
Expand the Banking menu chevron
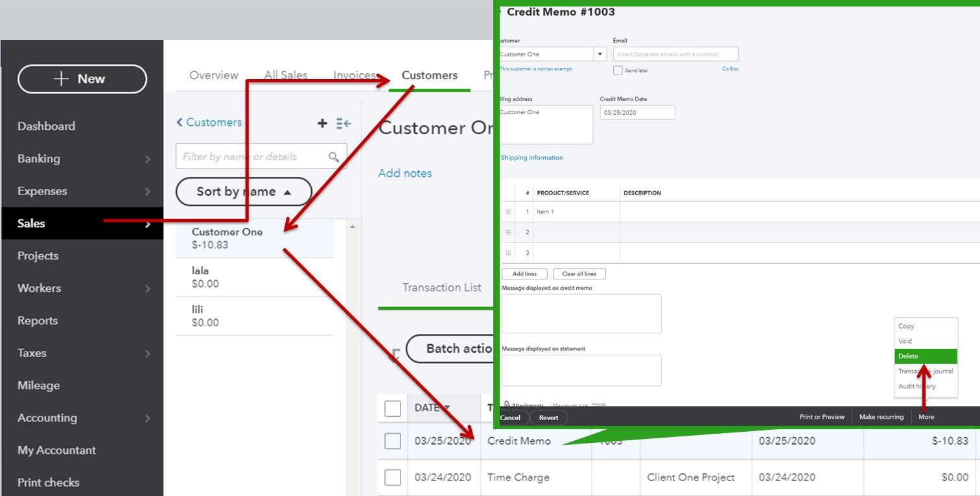[148, 159]
